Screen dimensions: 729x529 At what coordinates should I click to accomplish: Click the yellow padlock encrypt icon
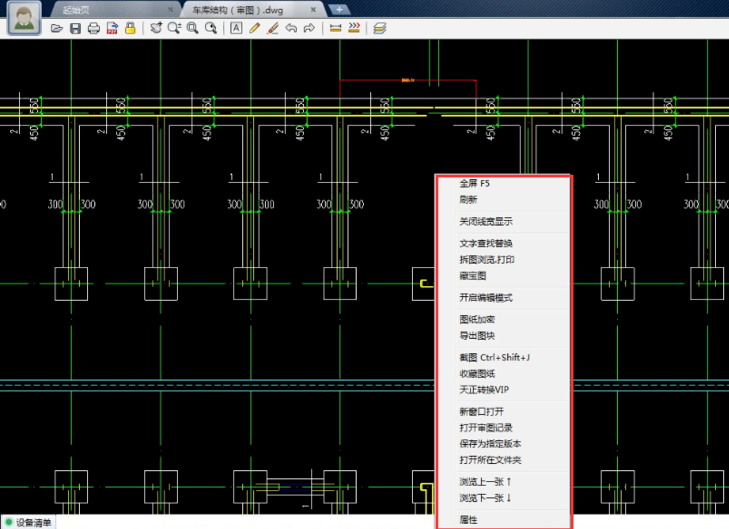coord(129,28)
